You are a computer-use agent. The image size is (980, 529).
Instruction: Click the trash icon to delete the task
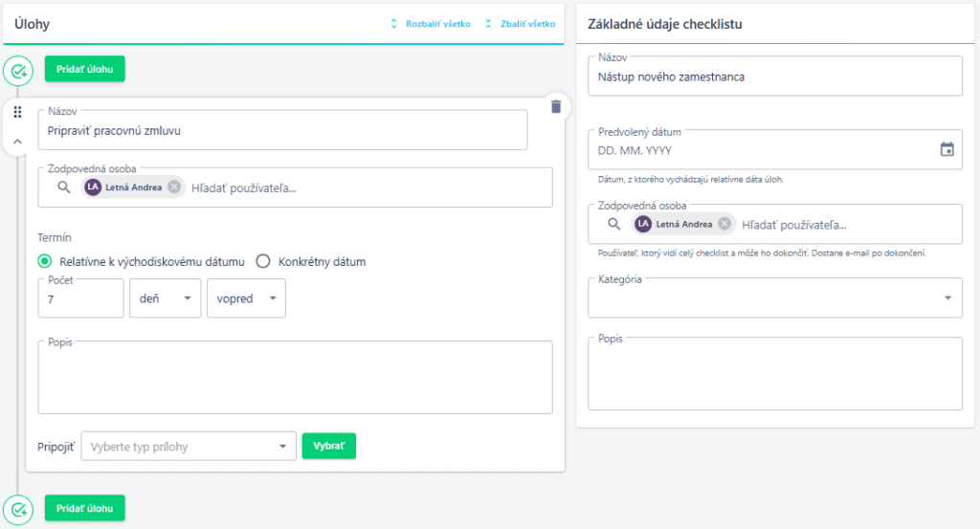tap(556, 106)
